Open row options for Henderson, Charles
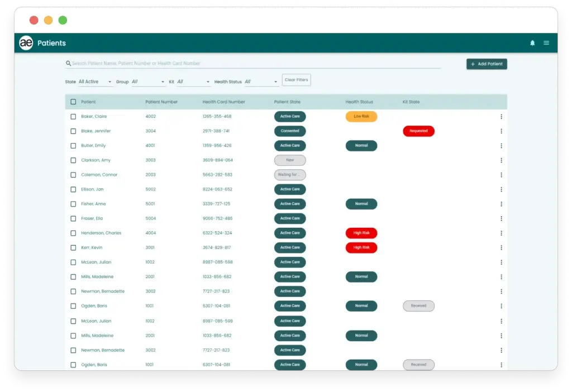Viewport: 572px width, 392px height. (x=501, y=233)
